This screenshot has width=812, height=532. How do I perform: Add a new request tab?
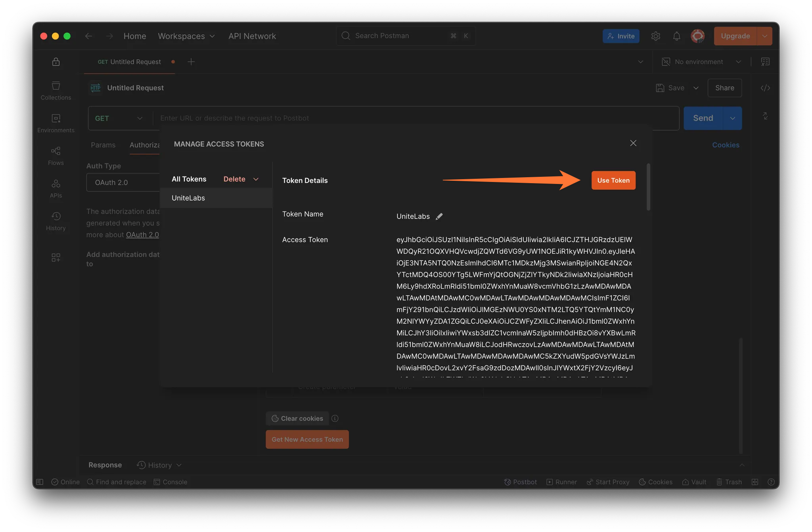[x=191, y=62]
